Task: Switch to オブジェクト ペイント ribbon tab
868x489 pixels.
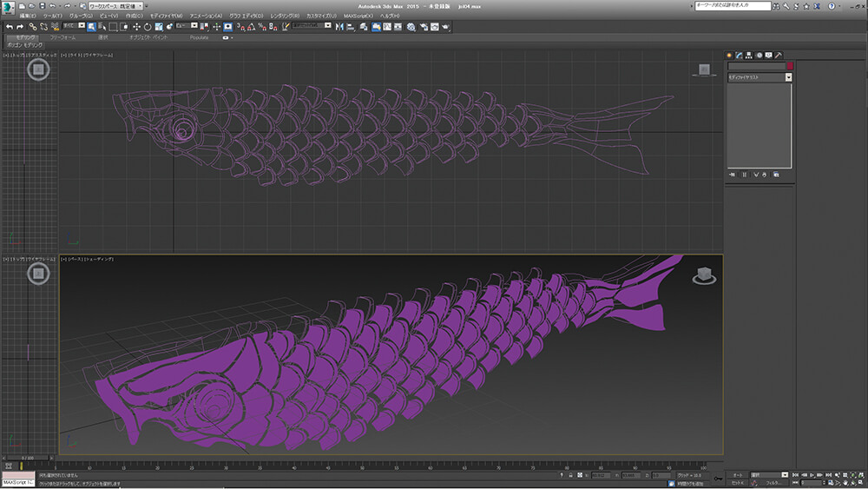Action: [148, 37]
